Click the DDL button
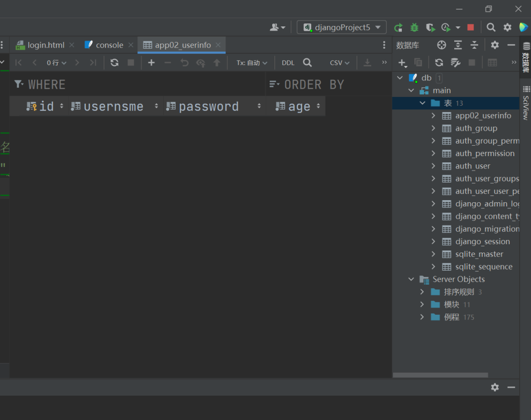 pyautogui.click(x=288, y=63)
